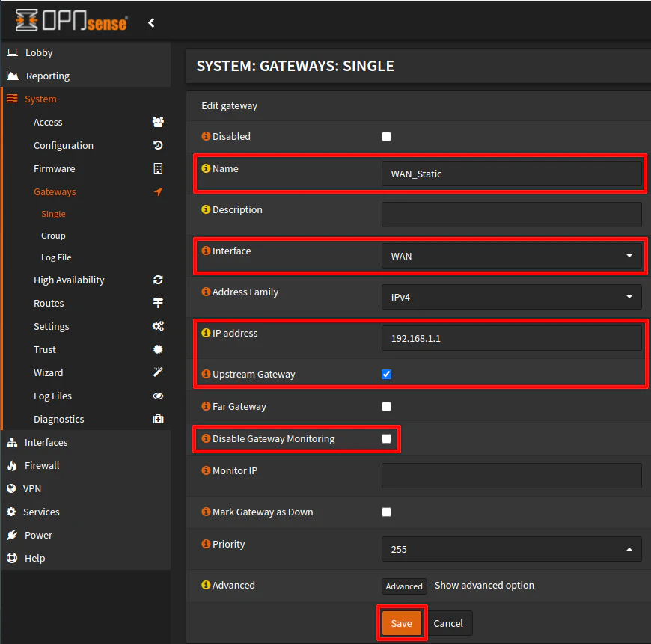Click the Interfaces network icon

coord(12,442)
